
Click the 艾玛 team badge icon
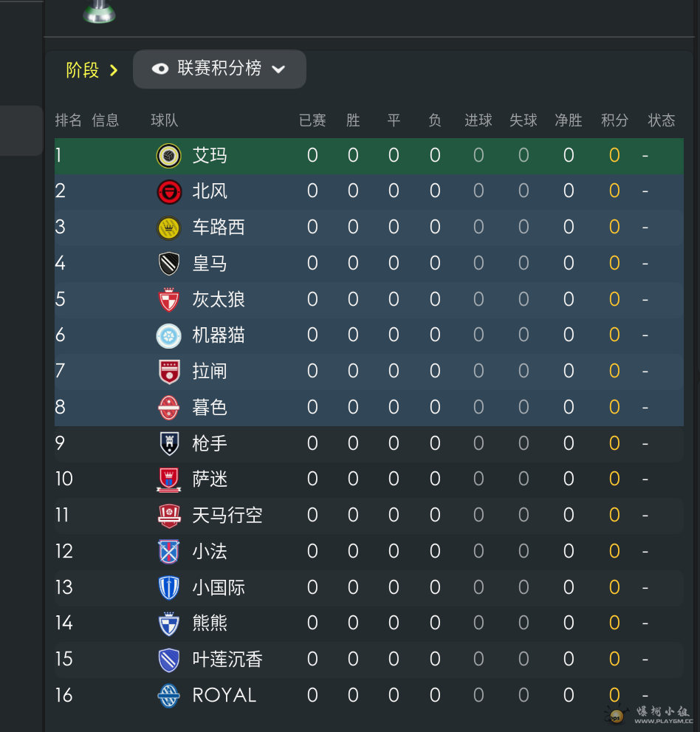point(168,156)
